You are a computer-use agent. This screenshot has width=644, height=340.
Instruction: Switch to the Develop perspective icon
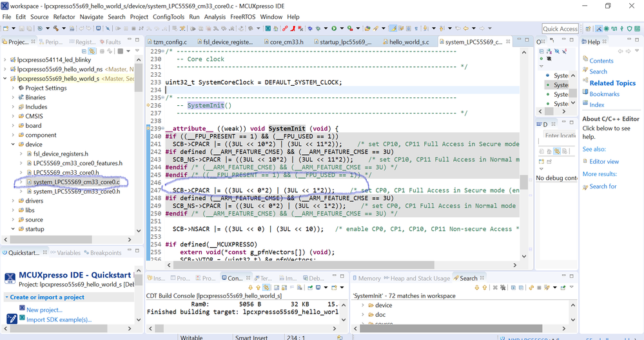[x=599, y=28]
